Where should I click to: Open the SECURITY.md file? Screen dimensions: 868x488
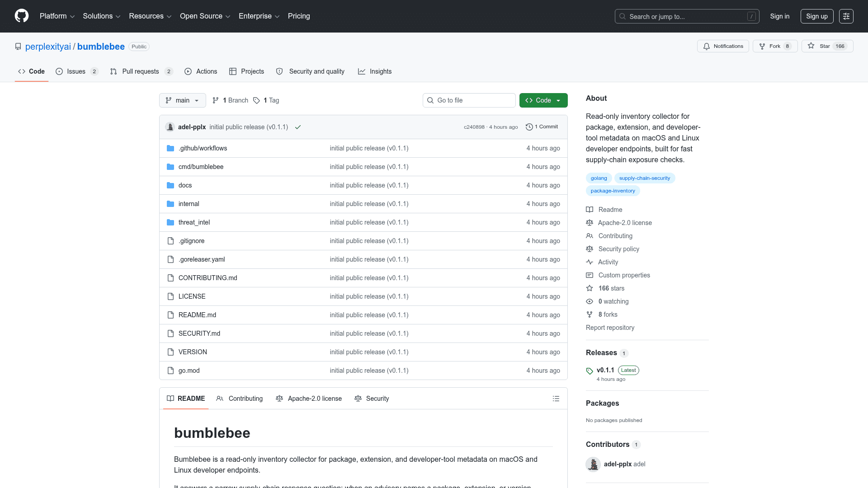pos(199,333)
